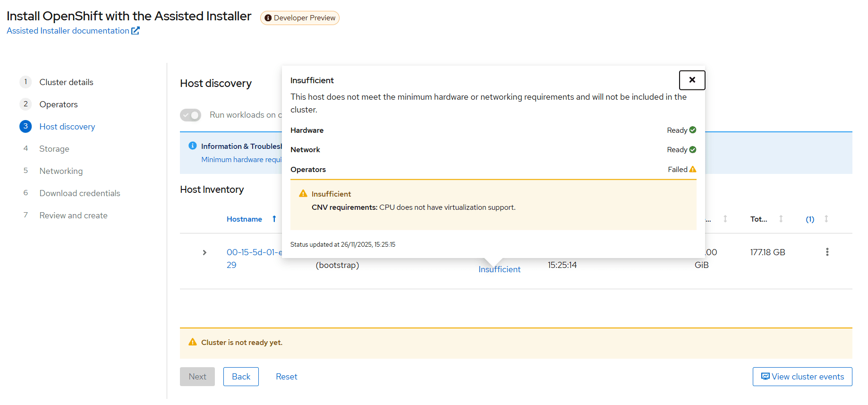868x405 pixels.
Task: Go to Operators wizard step
Action: [x=59, y=104]
